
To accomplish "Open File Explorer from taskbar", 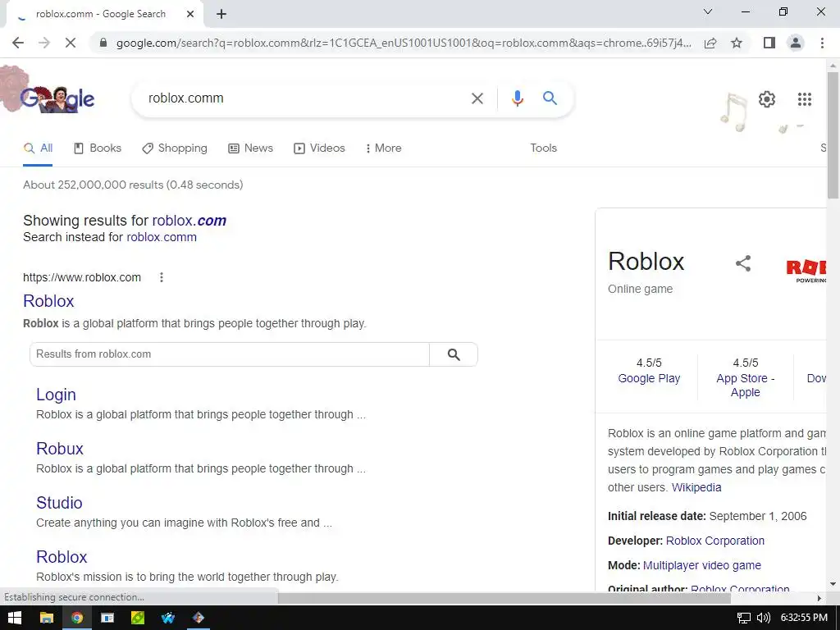I will 47,618.
